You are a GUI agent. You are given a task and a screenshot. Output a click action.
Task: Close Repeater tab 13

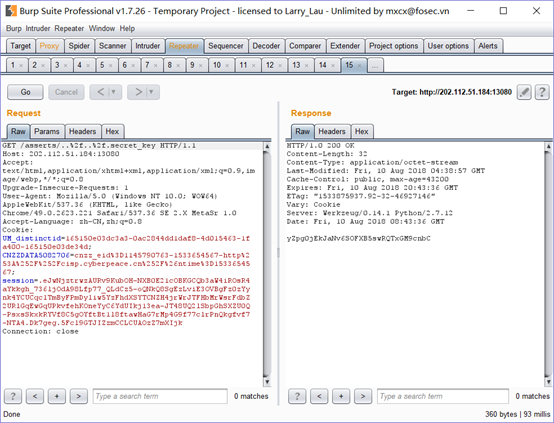click(x=306, y=65)
